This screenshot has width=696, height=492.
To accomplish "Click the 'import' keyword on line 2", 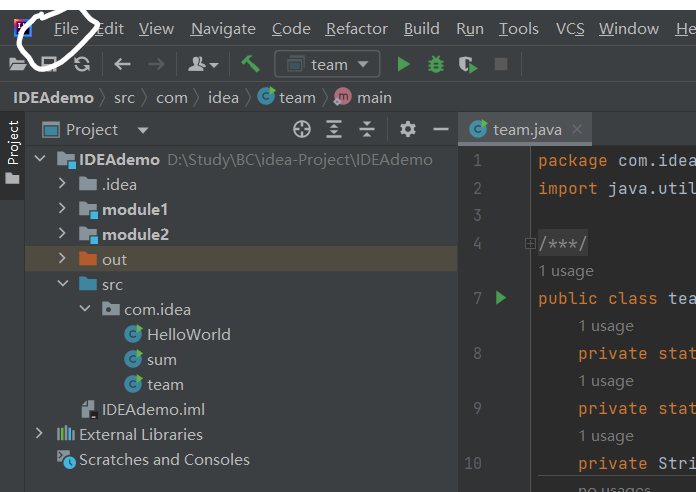I will click(568, 188).
